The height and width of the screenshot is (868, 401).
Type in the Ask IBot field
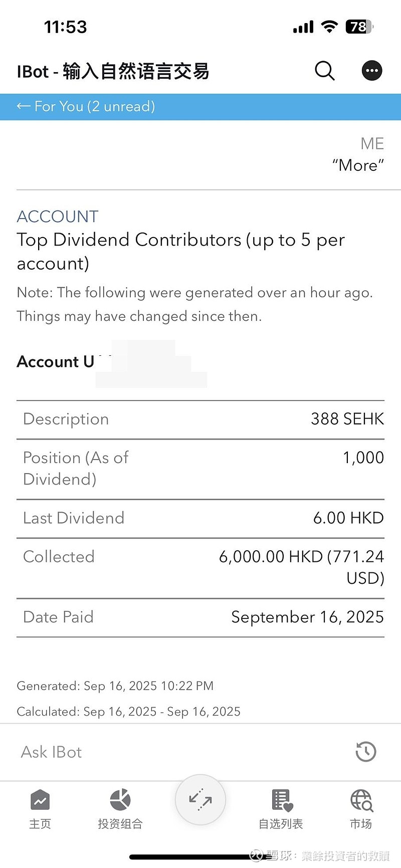coord(175,752)
